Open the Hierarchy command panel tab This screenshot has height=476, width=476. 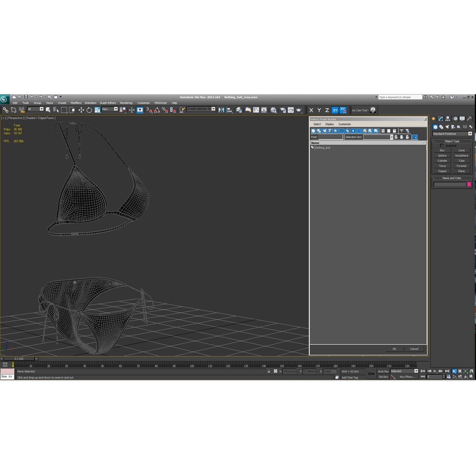click(x=448, y=119)
